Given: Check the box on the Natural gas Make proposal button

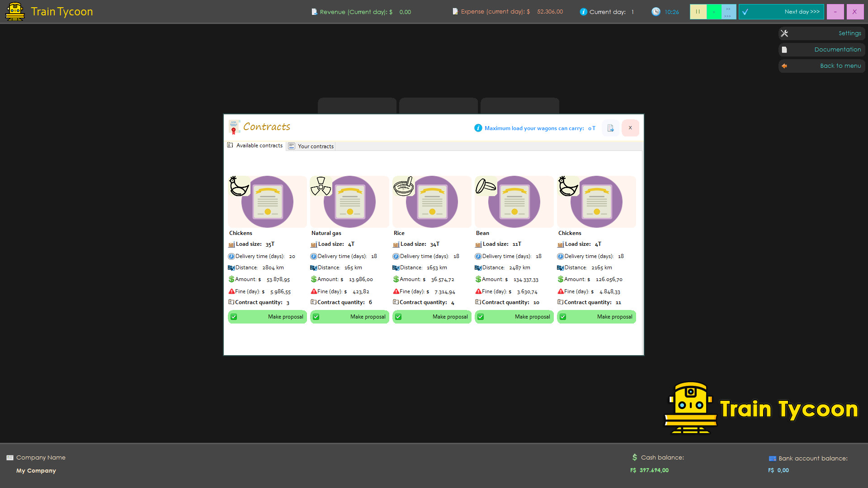Looking at the screenshot, I should 316,317.
